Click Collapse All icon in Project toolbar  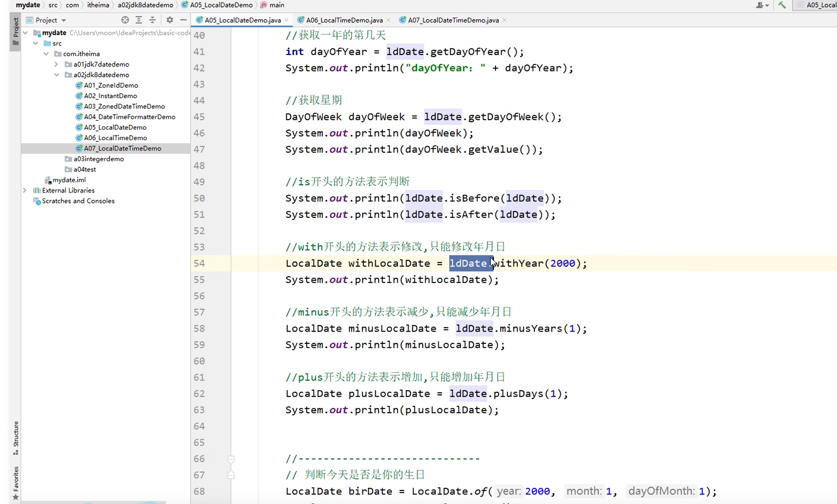(x=152, y=20)
